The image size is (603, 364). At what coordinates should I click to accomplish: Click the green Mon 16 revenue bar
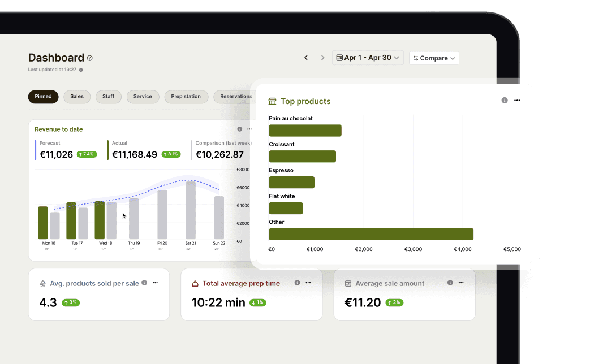pos(42,223)
